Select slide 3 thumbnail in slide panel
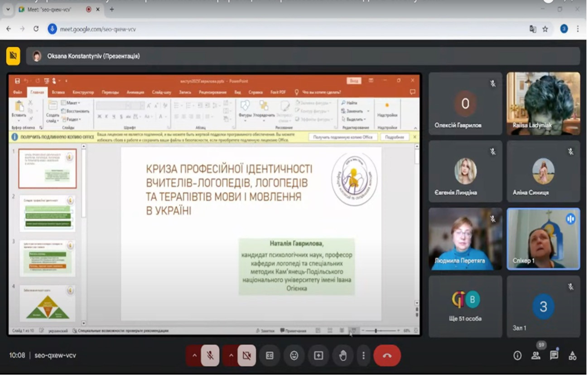The width and height of the screenshot is (588, 376). (48, 258)
